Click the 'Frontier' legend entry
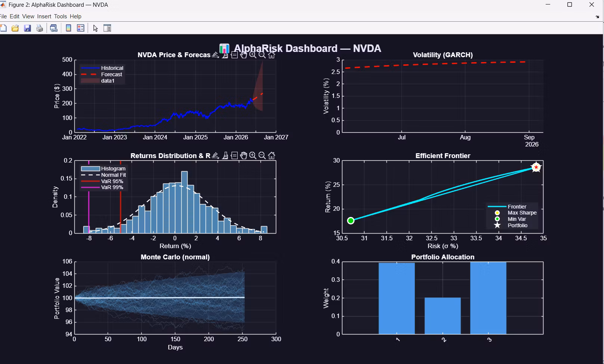This screenshot has height=364, width=604. tap(517, 207)
